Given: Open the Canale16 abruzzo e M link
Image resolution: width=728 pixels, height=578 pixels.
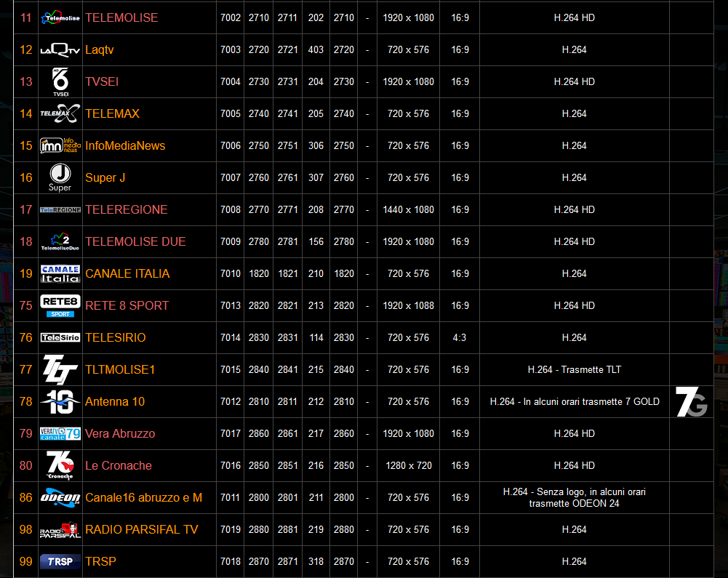Looking at the screenshot, I should point(144,498).
